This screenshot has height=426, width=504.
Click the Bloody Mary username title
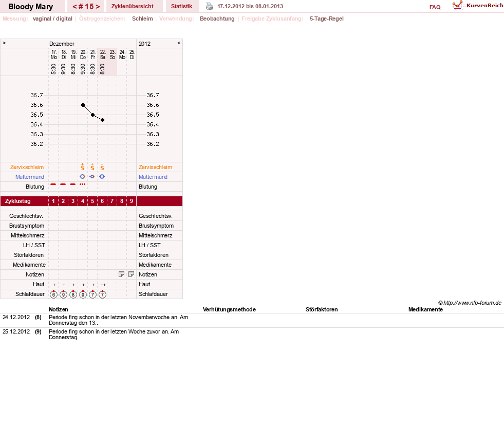[x=30, y=7]
